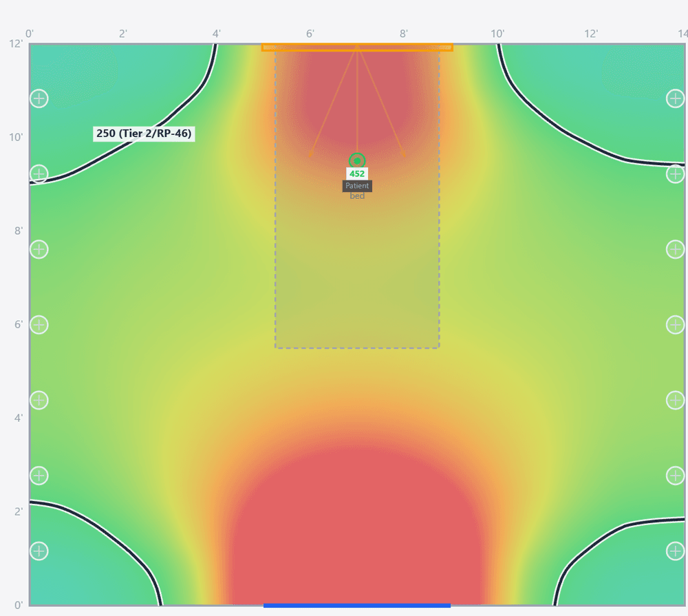Click the lowest plus marker on the left wall
Screen dimensions: 688x616
coord(39,551)
